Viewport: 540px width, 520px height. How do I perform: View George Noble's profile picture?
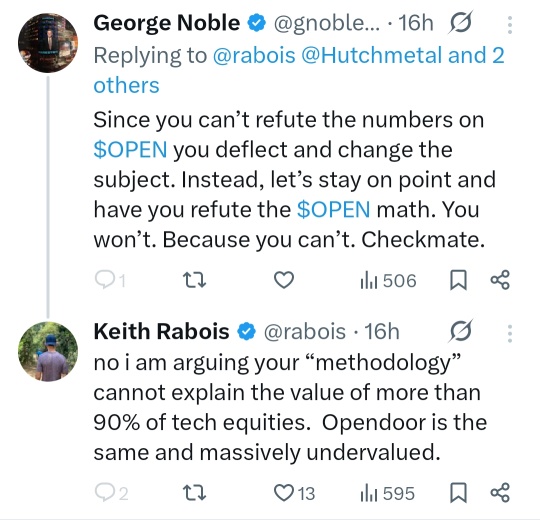click(48, 43)
